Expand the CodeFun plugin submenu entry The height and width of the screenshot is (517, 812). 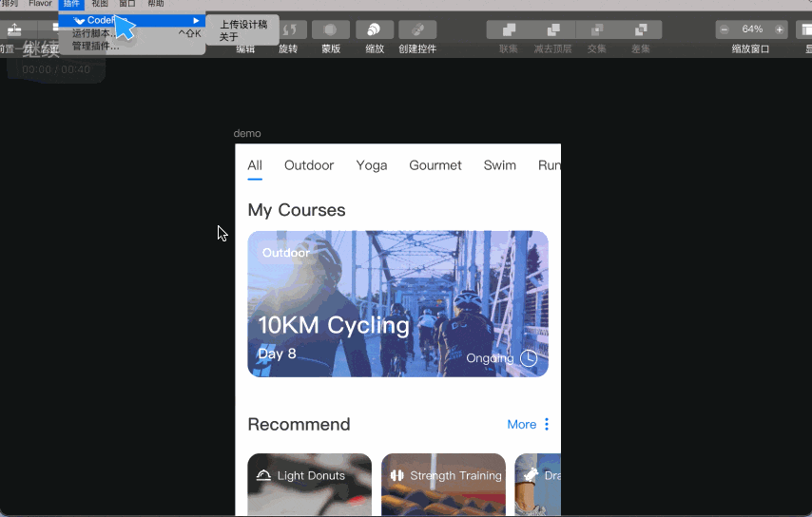(x=132, y=20)
